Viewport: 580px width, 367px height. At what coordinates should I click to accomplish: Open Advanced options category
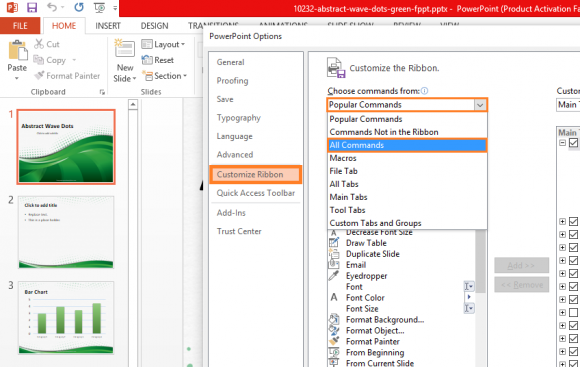click(235, 155)
